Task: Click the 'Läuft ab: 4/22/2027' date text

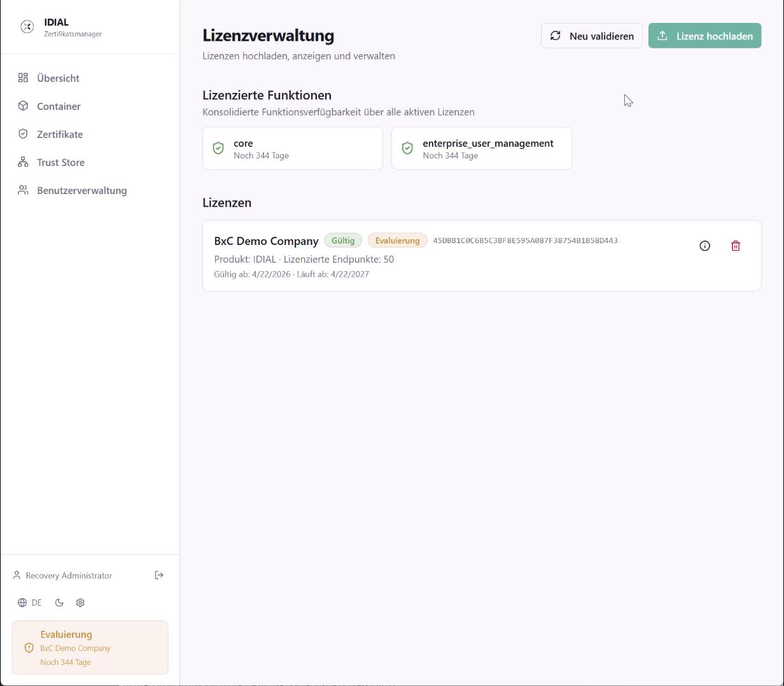Action: tap(333, 274)
